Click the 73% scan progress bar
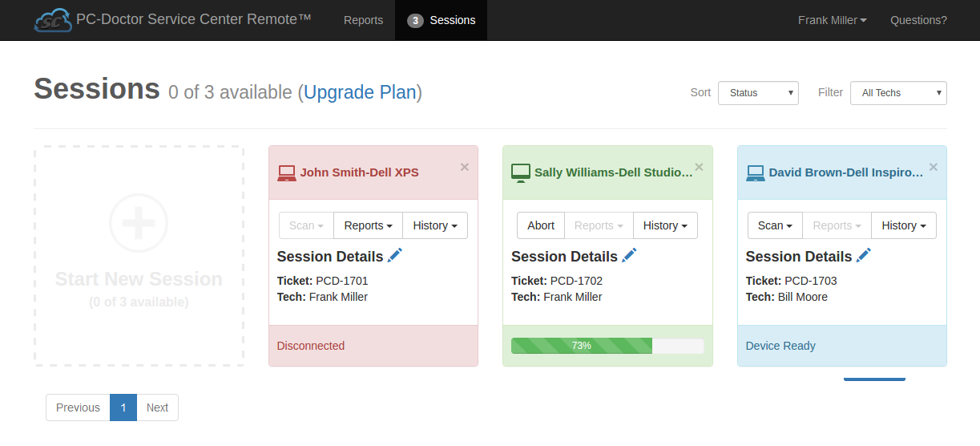 [x=607, y=346]
